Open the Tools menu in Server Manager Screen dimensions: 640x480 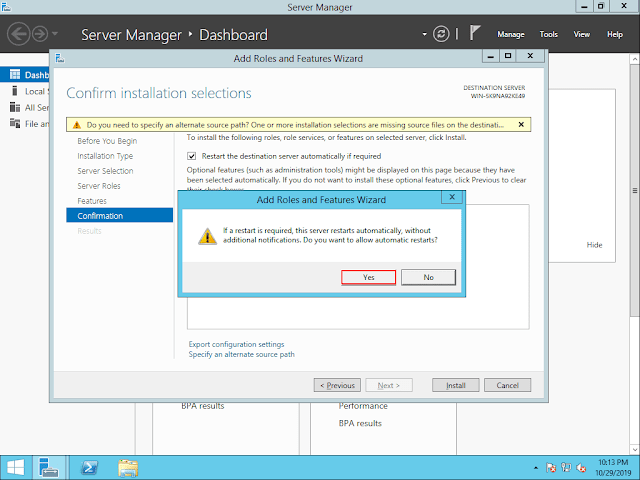pyautogui.click(x=549, y=34)
